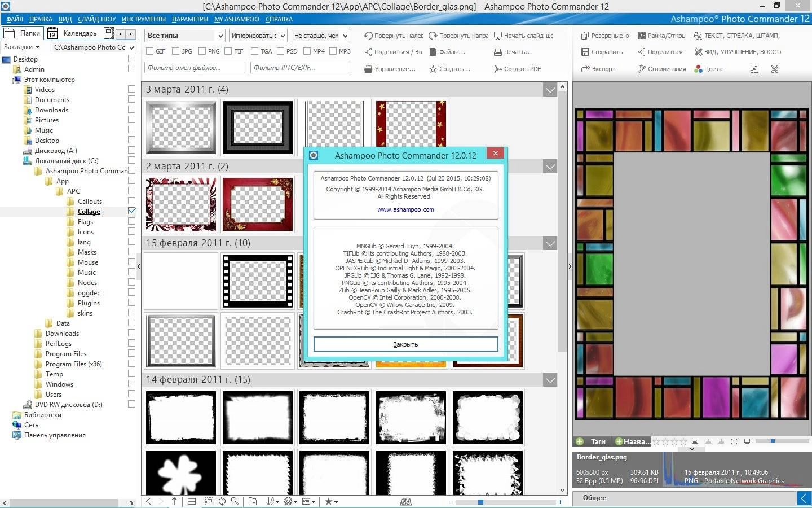Click the Тэги add button
This screenshot has height=508, width=812.
click(591, 441)
